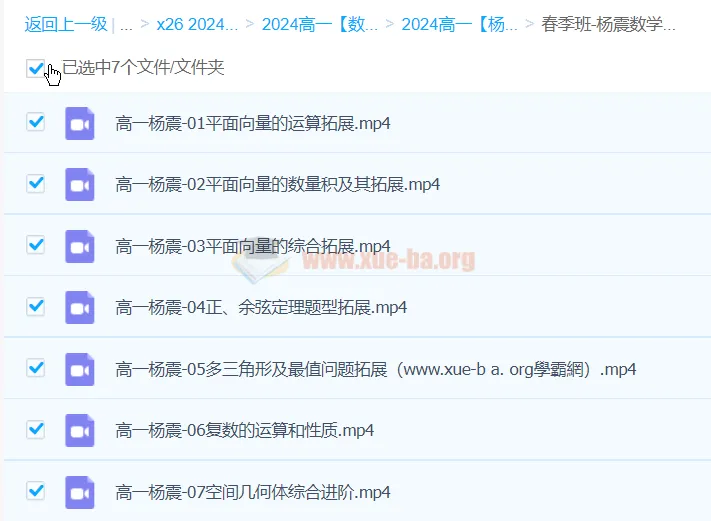The width and height of the screenshot is (711, 521).
Task: Untick the 06复数的运算和性质.mp4 checkbox
Action: (36, 429)
